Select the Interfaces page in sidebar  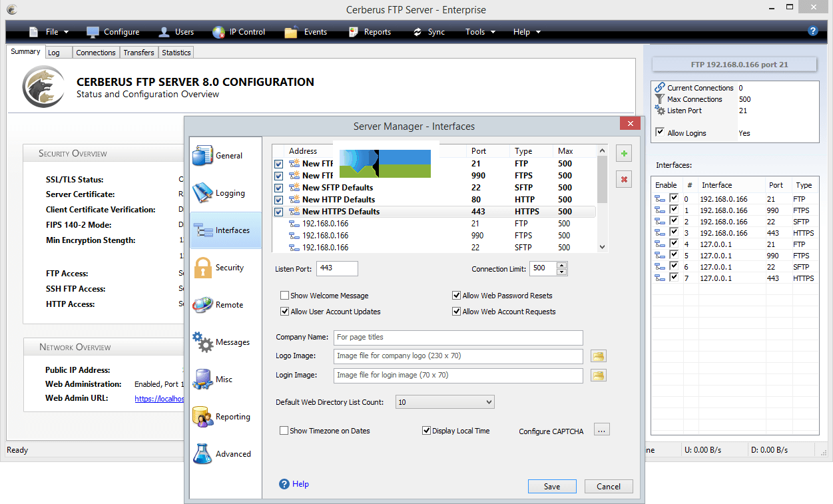pos(226,230)
